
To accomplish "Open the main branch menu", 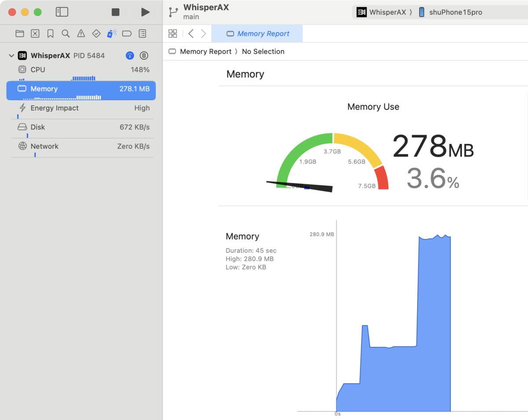I will (x=191, y=17).
